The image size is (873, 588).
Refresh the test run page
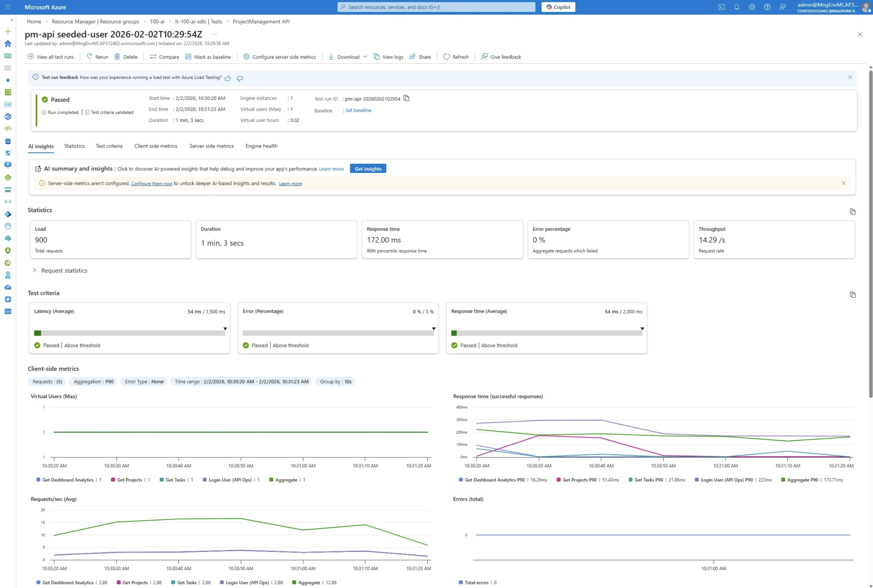(456, 57)
